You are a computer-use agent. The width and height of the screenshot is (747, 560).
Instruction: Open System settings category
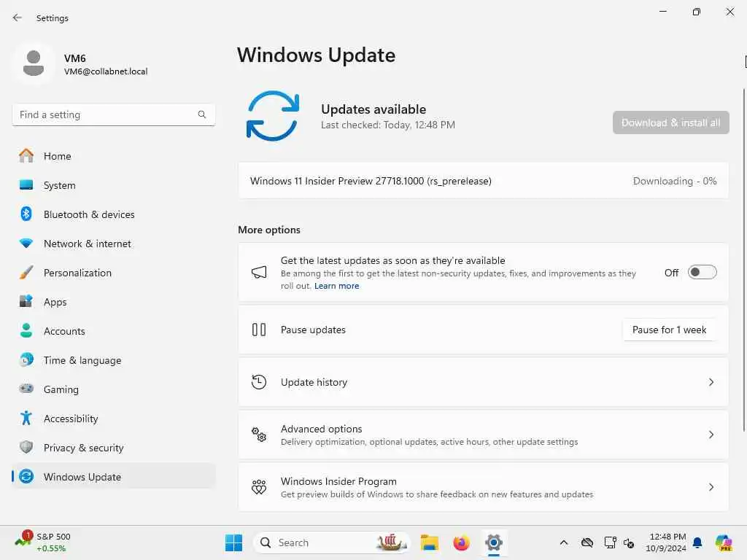(x=113, y=185)
